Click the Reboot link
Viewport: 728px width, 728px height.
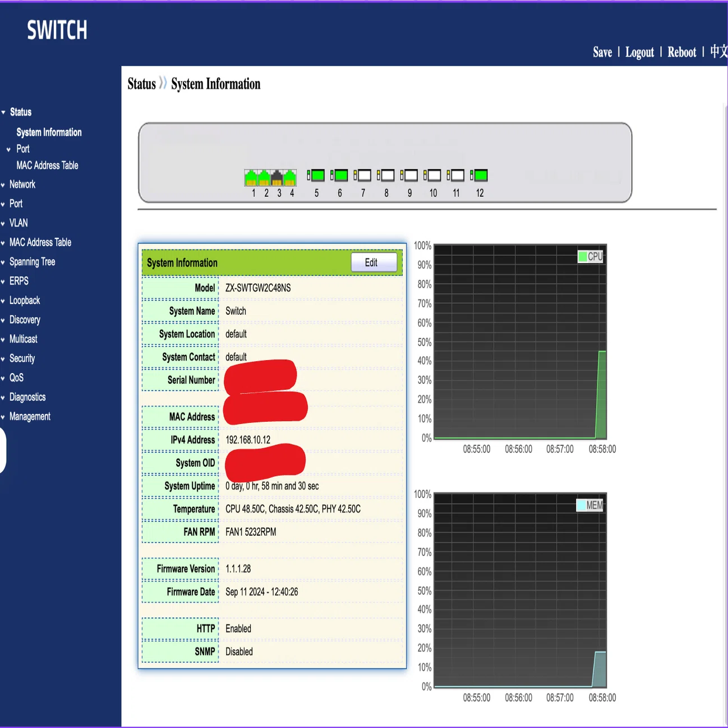tap(681, 52)
